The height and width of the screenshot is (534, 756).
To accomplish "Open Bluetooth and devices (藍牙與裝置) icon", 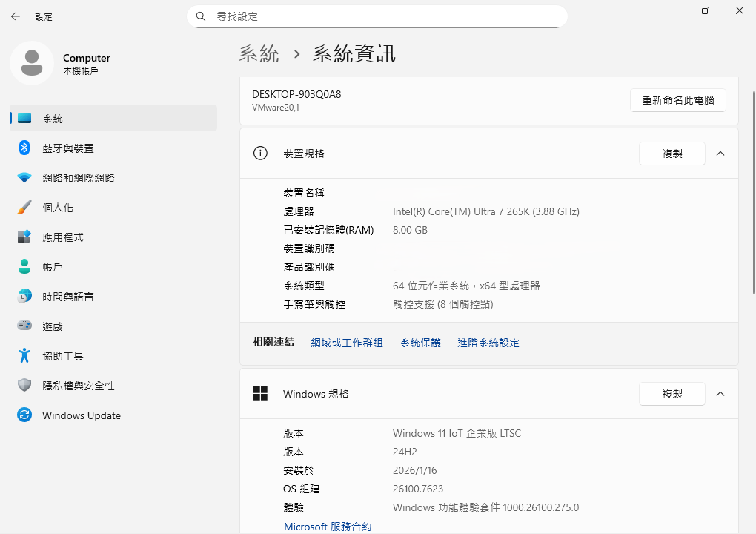I will point(24,148).
